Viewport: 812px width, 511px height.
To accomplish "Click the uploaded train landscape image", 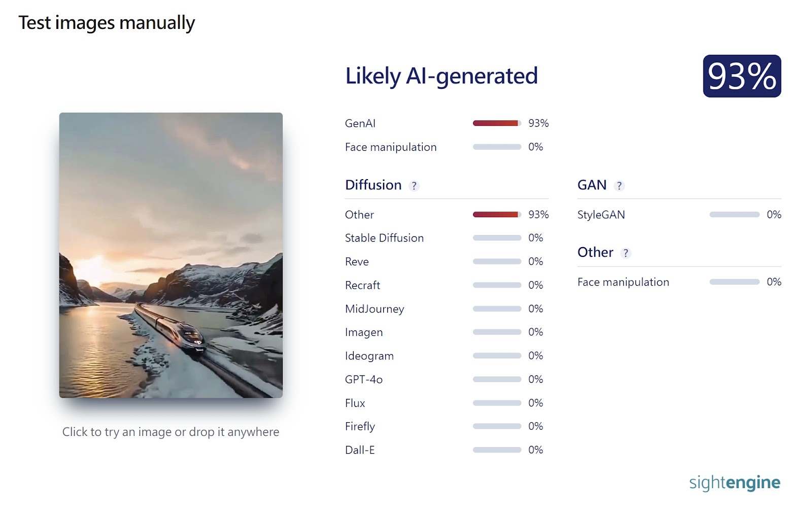I will pyautogui.click(x=171, y=255).
